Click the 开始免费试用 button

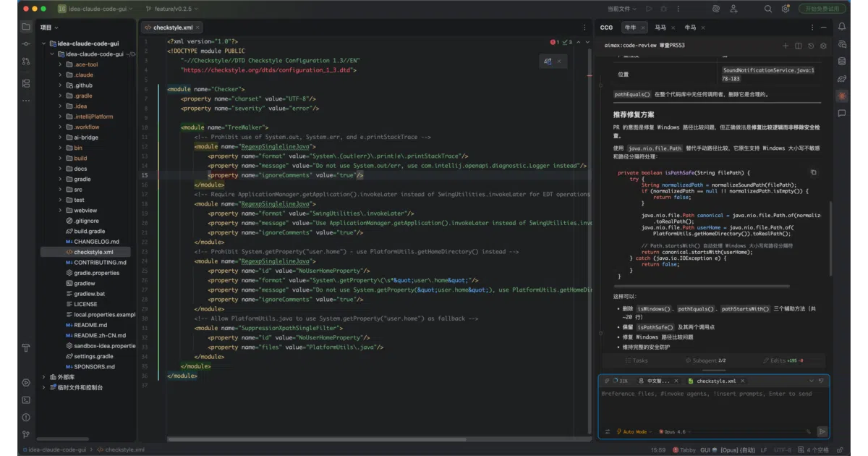[822, 9]
